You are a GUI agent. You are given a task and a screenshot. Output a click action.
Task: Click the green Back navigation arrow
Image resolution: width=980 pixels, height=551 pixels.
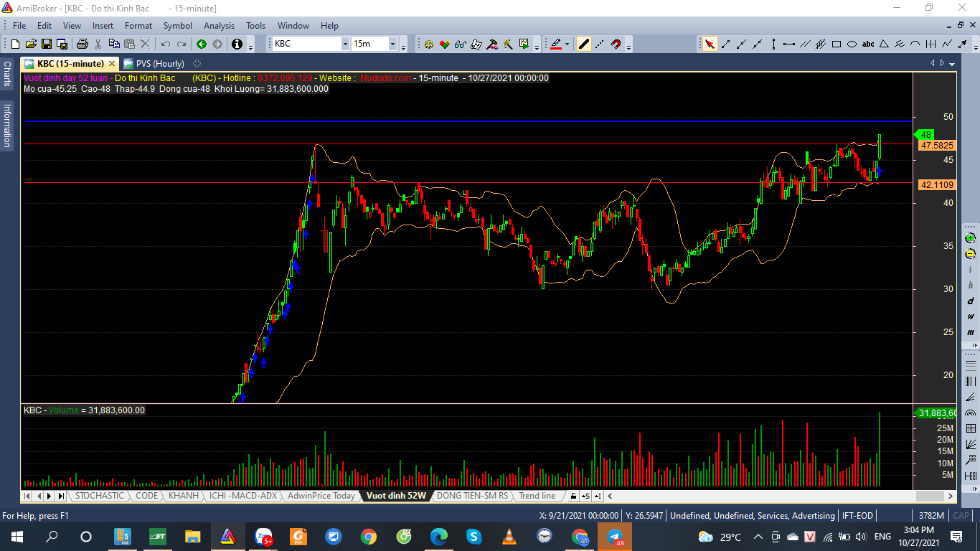coord(202,44)
